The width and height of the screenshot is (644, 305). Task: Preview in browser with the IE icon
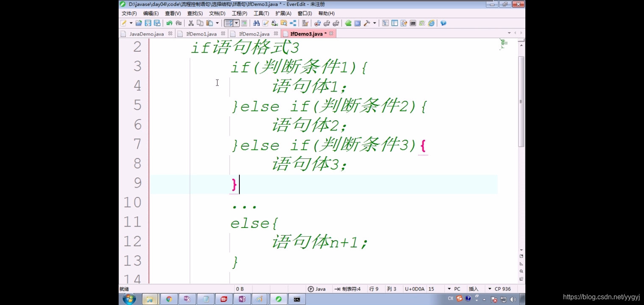431,23
